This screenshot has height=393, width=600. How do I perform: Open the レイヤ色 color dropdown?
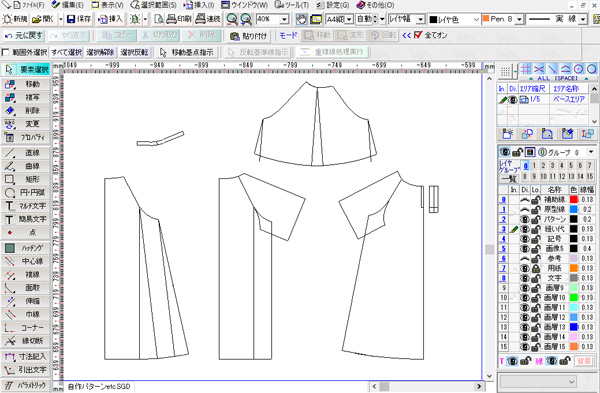pos(476,19)
